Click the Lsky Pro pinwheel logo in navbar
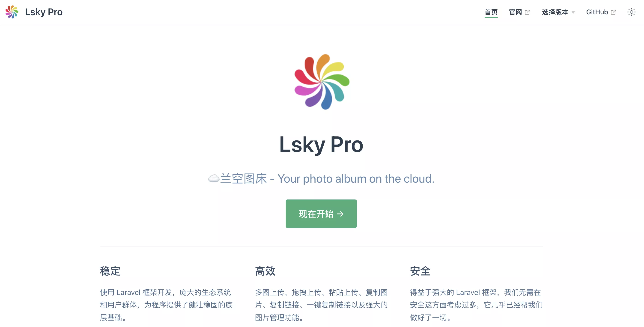The height and width of the screenshot is (327, 644). tap(12, 12)
